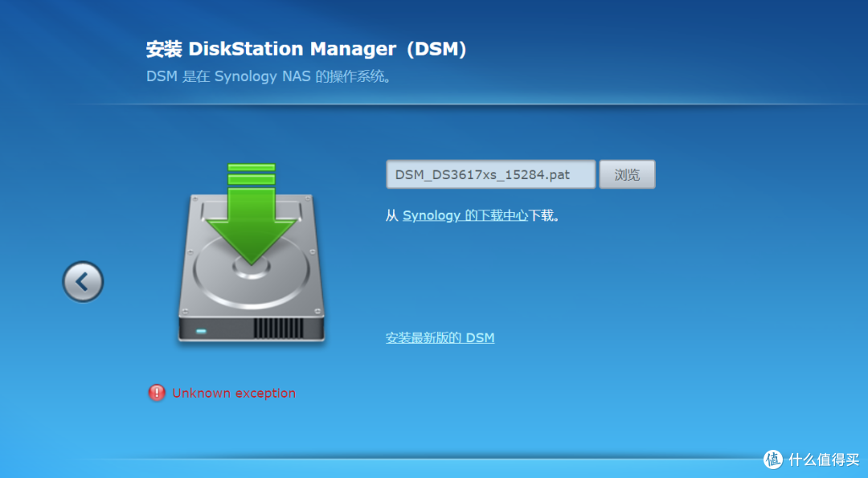Viewport: 868px width, 478px height.
Task: Click the 'Unknown exception' error text
Action: tap(234, 393)
